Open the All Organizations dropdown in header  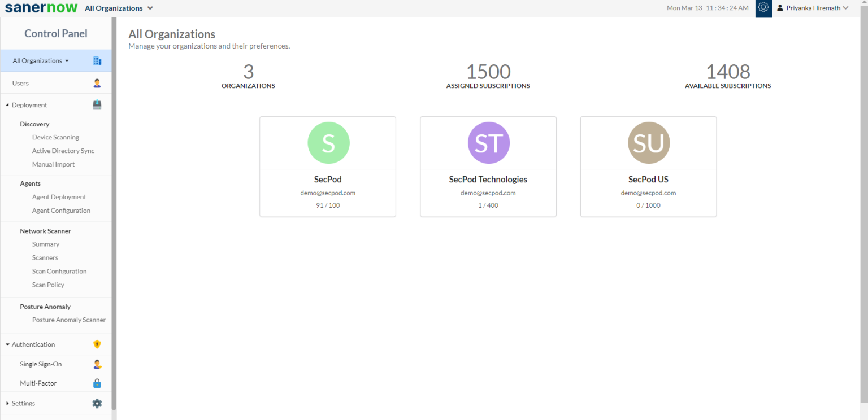coord(119,8)
